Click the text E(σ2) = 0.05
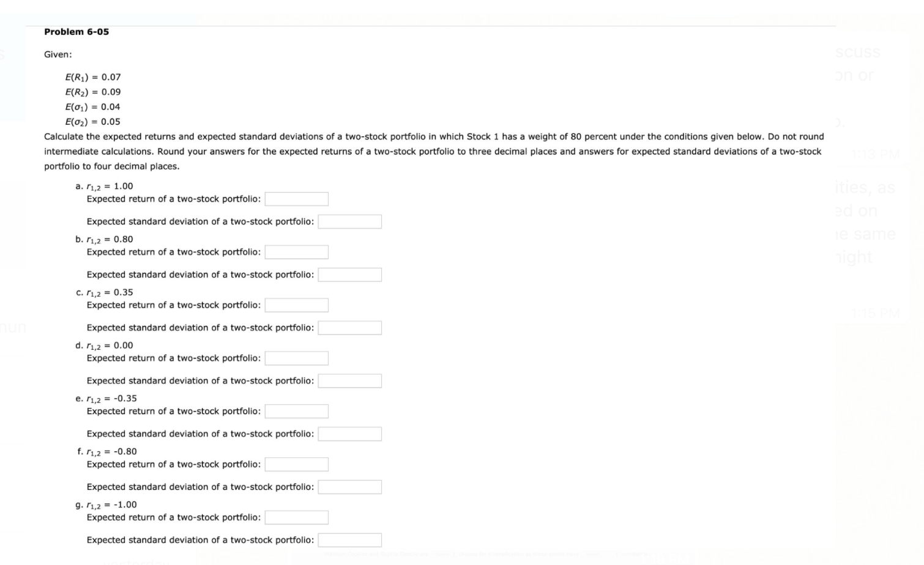The width and height of the screenshot is (924, 565). point(92,122)
